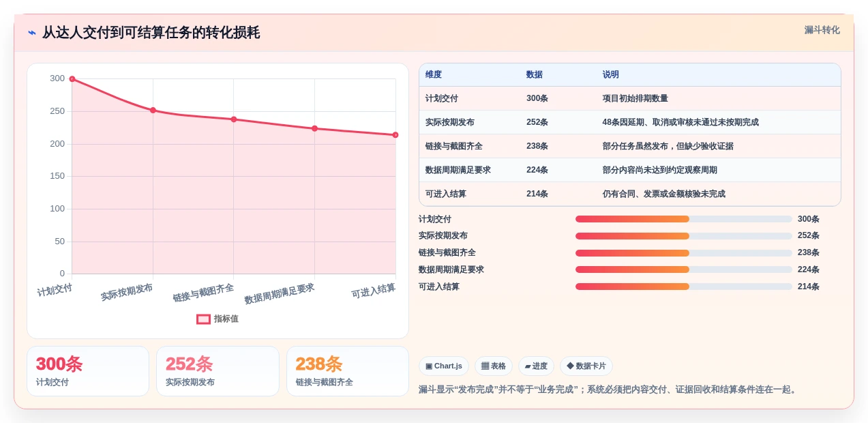Click the 214条 value beside the progress bar

(809, 287)
